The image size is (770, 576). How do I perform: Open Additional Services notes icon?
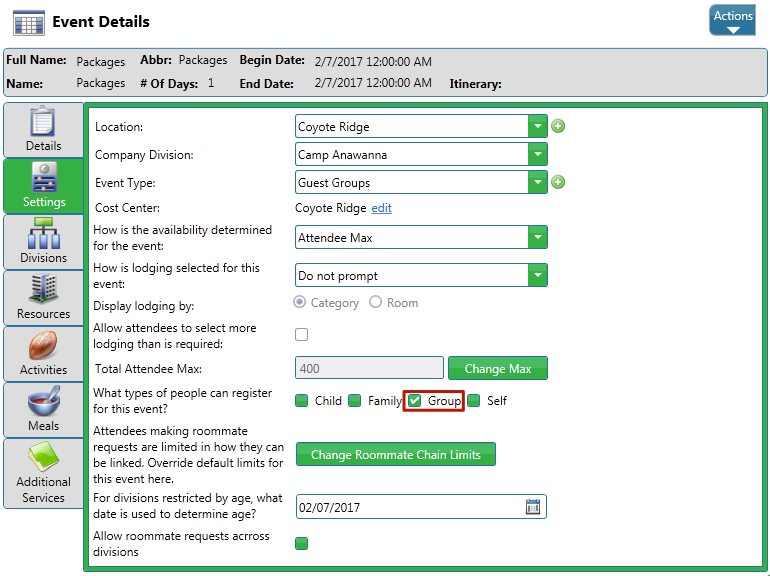(43, 458)
